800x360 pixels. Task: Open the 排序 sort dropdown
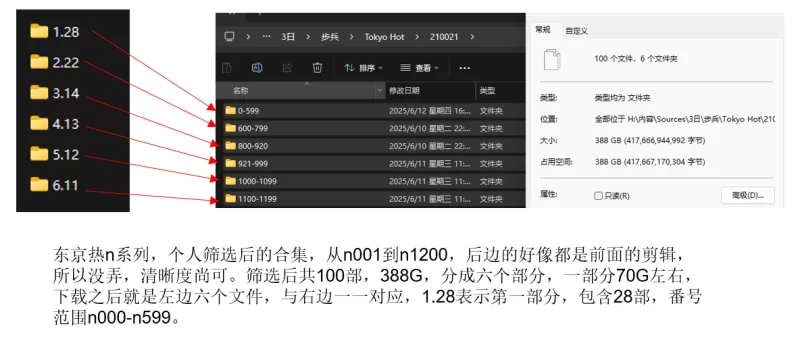tap(363, 68)
